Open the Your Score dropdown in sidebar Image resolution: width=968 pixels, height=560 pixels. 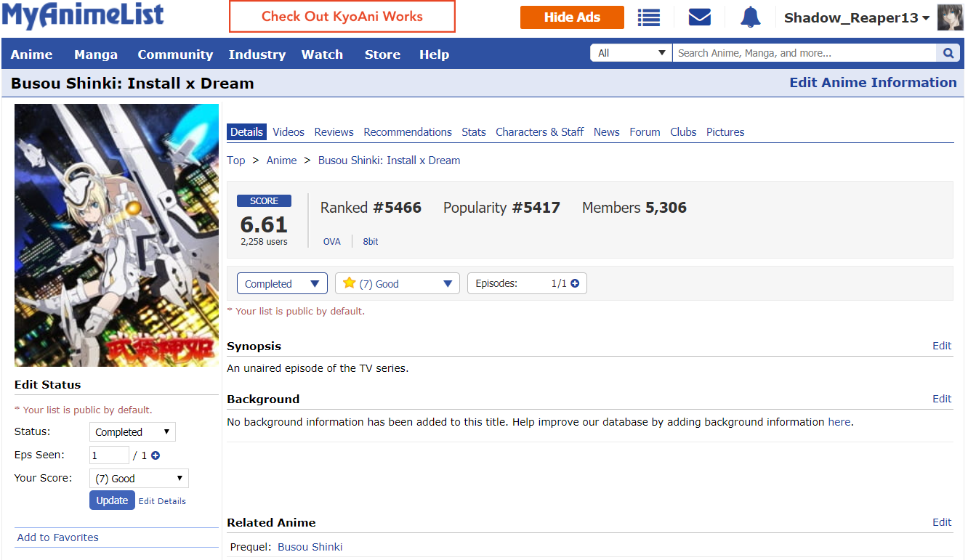(139, 479)
